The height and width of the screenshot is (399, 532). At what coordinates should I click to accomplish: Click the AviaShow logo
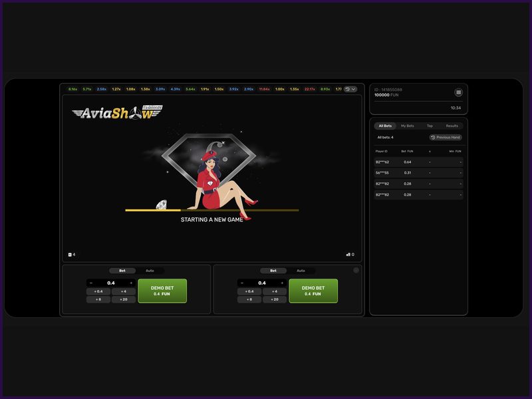(116, 114)
